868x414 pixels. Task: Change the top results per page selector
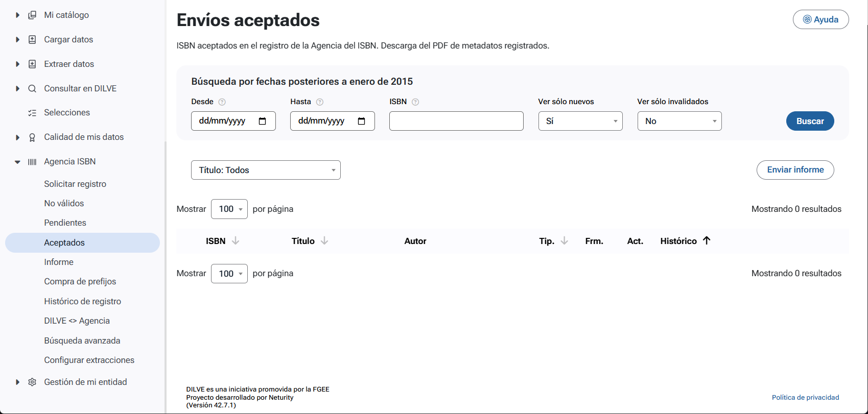(229, 209)
